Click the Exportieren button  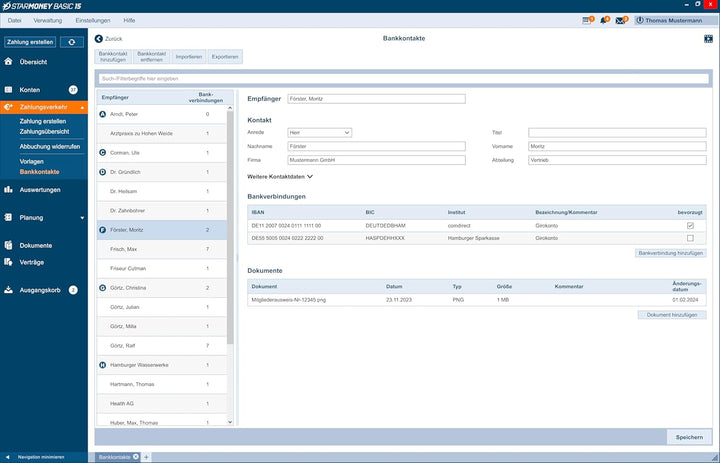tap(225, 56)
